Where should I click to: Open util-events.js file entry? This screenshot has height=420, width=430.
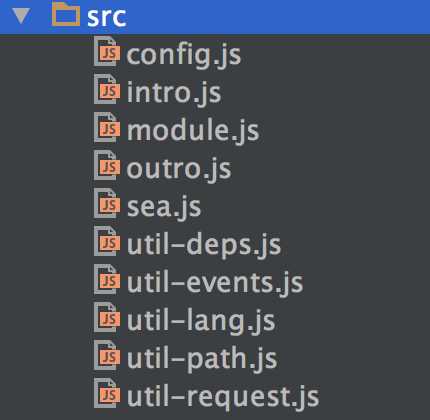pos(215,283)
